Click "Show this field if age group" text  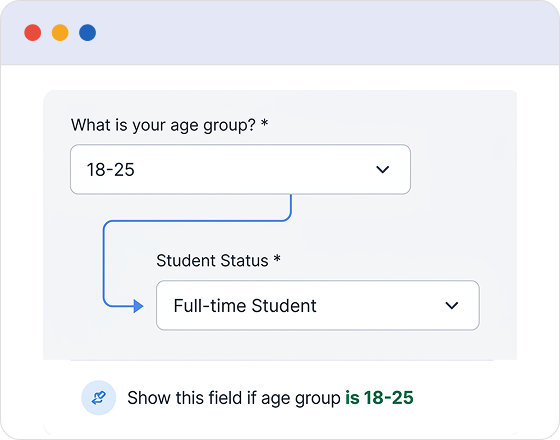click(234, 398)
